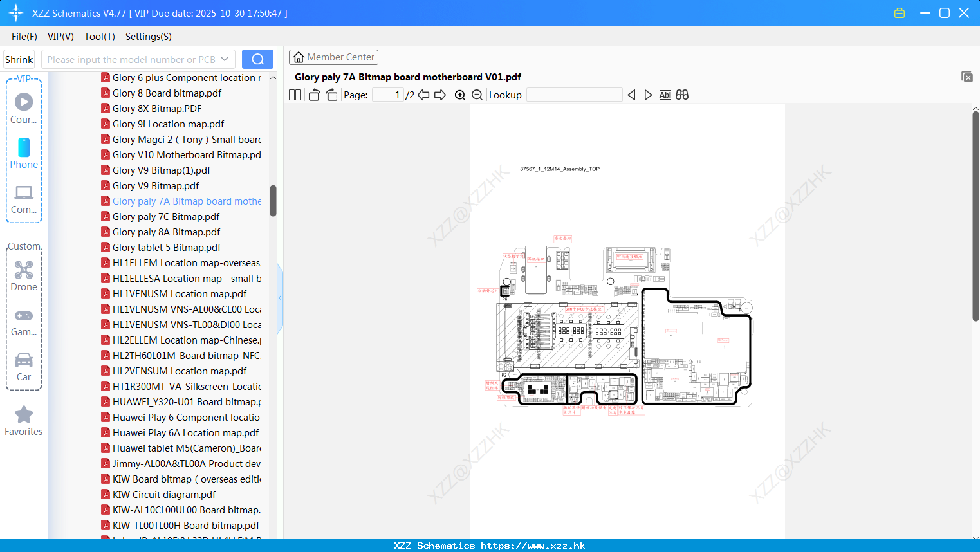Viewport: 980px width, 552px height.
Task: Select the Computer category
Action: pyautogui.click(x=24, y=199)
